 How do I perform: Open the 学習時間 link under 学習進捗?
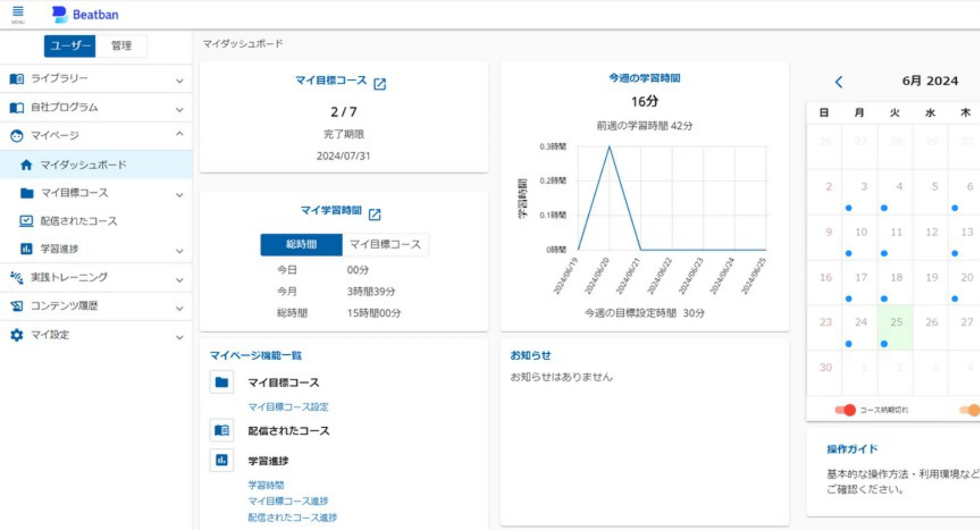(x=266, y=485)
